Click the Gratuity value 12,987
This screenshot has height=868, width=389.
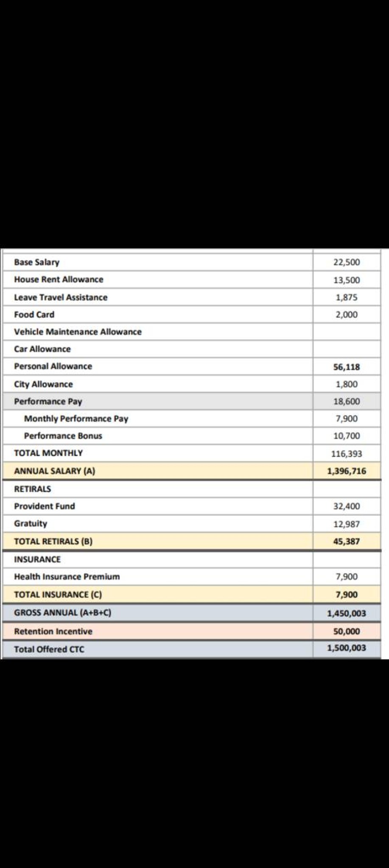pyautogui.click(x=347, y=524)
